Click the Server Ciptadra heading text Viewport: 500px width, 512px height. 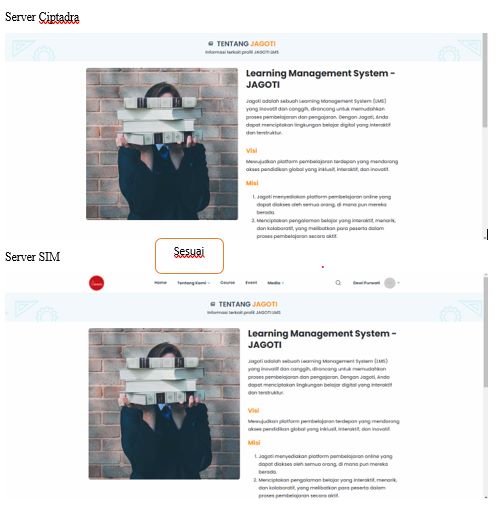pos(42,17)
